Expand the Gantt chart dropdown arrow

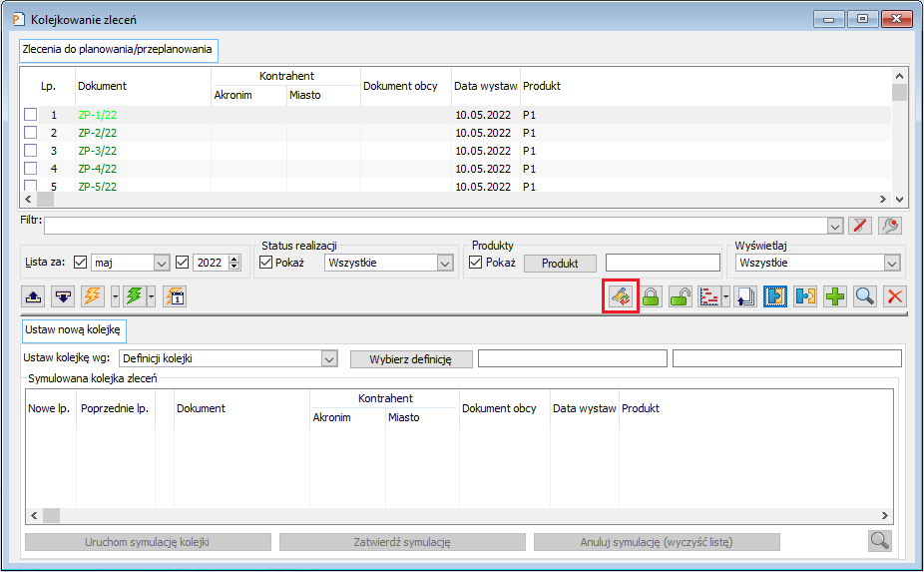tap(726, 296)
